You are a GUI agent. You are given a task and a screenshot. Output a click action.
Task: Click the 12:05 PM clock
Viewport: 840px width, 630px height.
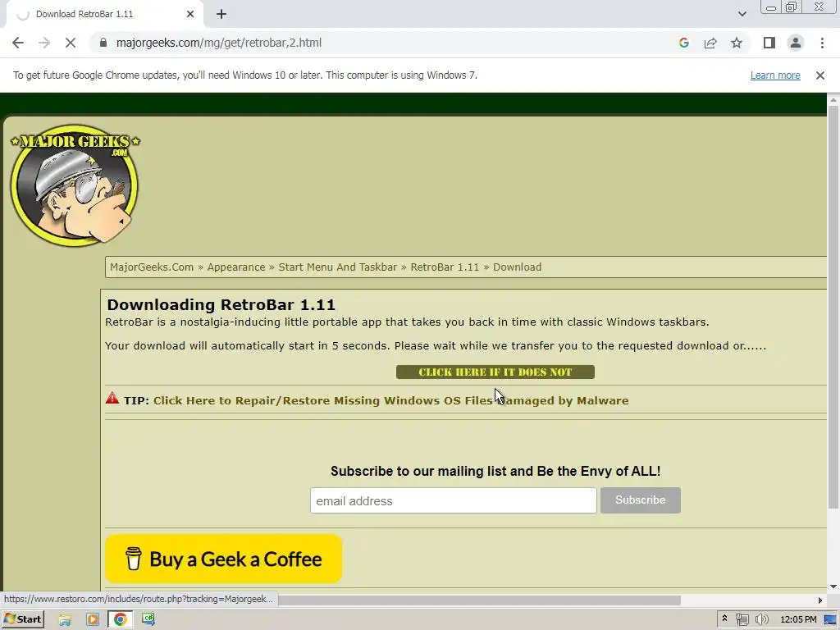pos(798,620)
